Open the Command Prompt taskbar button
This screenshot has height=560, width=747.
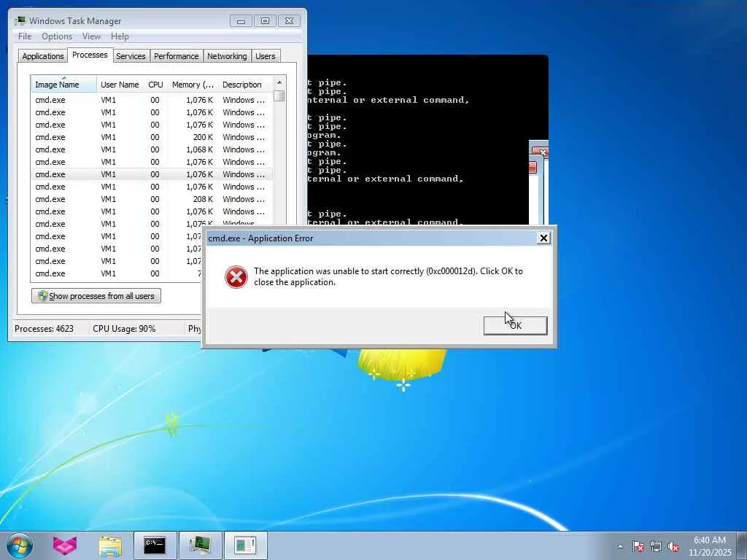tap(155, 545)
